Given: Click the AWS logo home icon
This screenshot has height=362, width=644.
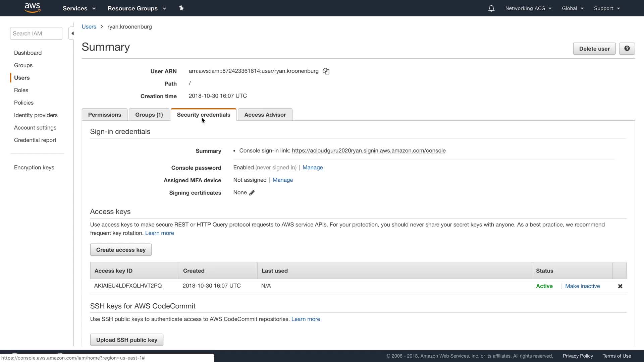Looking at the screenshot, I should tap(33, 8).
